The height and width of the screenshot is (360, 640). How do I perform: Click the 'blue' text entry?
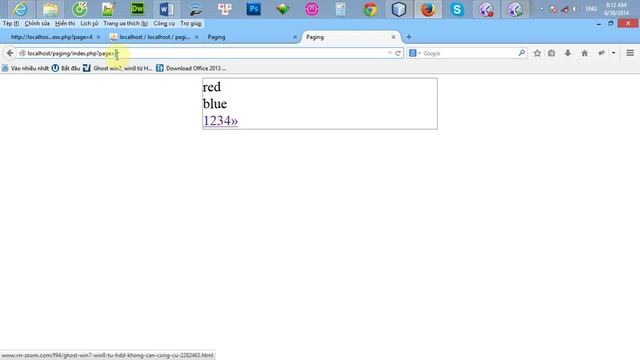[215, 104]
